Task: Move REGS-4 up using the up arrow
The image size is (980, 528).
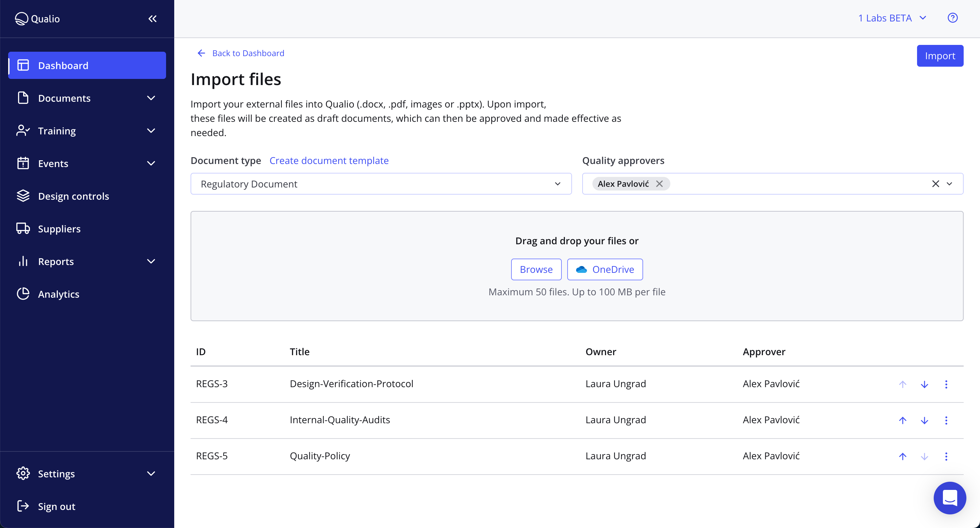Action: [x=902, y=420]
